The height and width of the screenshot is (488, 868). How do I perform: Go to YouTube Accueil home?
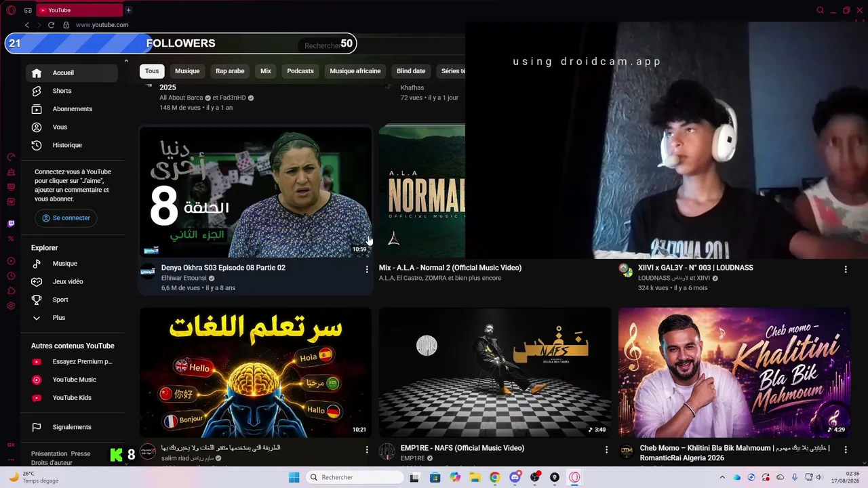point(72,73)
